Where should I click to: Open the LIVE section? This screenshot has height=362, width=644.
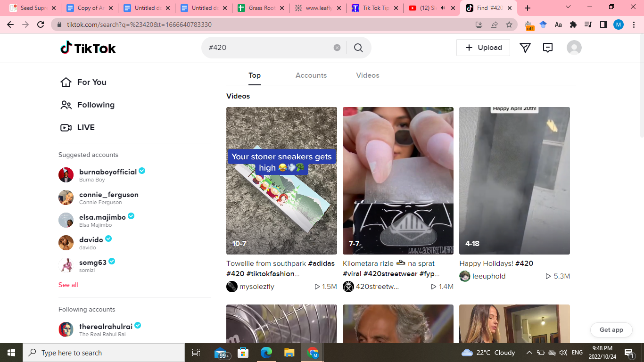point(78,127)
